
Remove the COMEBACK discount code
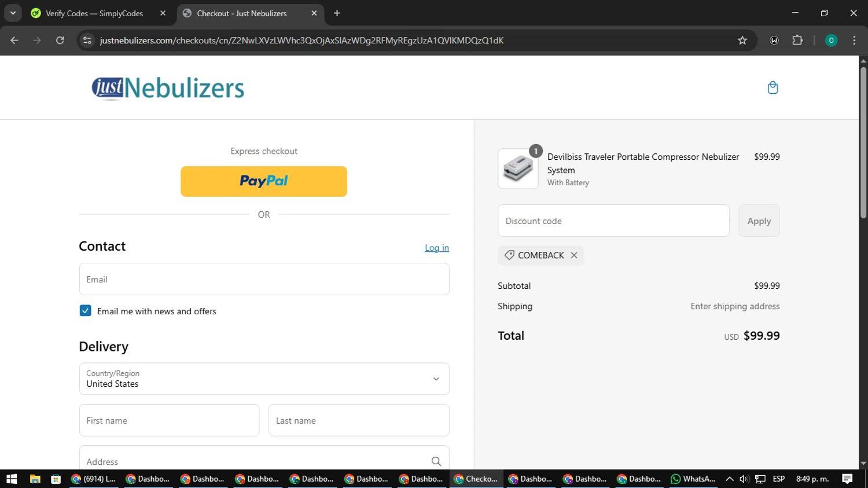(x=574, y=255)
